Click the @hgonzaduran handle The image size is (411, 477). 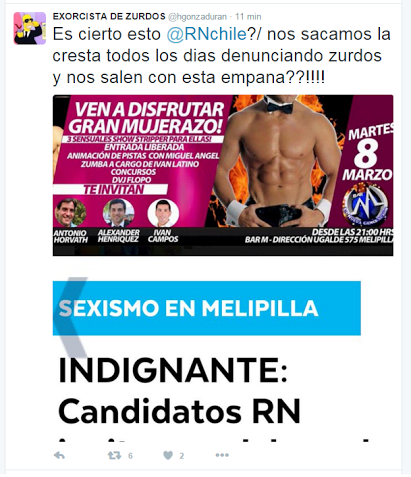tap(197, 17)
